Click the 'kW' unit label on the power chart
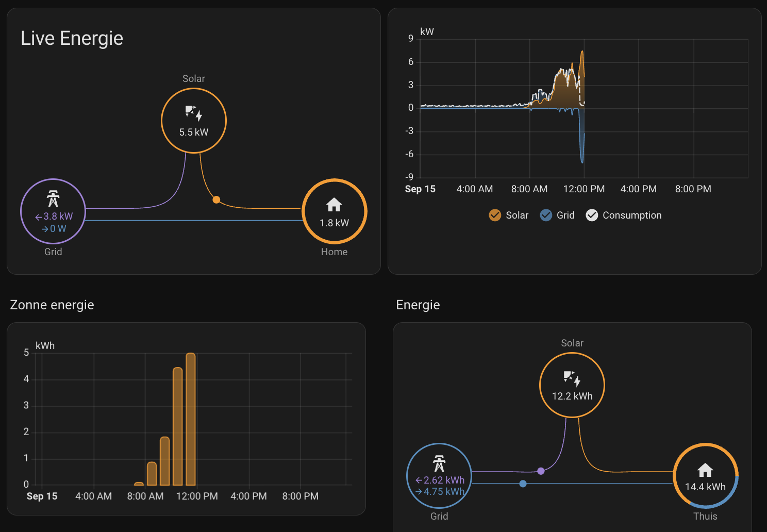Viewport: 767px width, 532px height. point(427,31)
